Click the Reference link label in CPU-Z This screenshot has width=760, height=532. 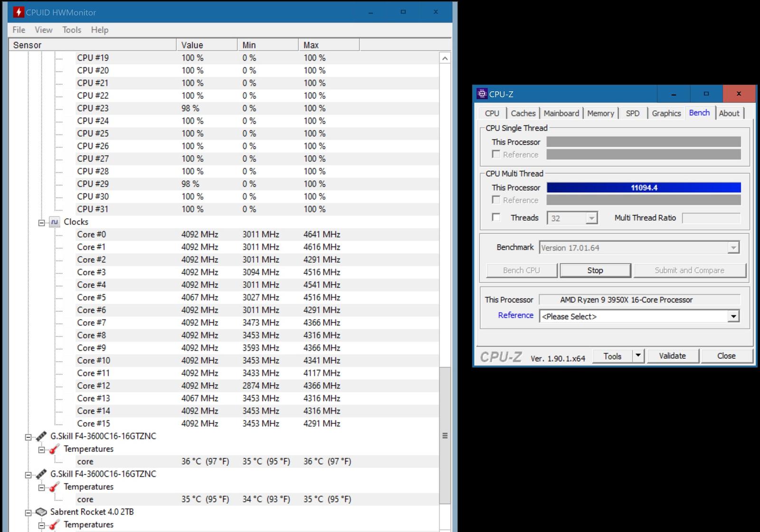[515, 315]
